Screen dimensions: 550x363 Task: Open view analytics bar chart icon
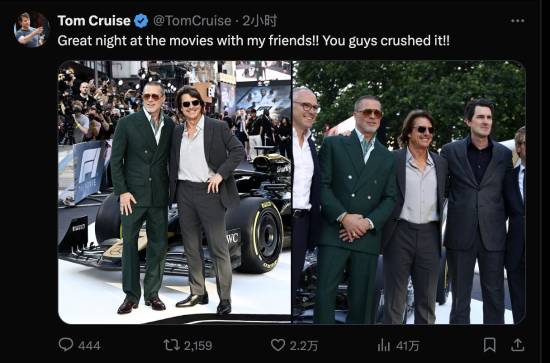pyautogui.click(x=384, y=345)
